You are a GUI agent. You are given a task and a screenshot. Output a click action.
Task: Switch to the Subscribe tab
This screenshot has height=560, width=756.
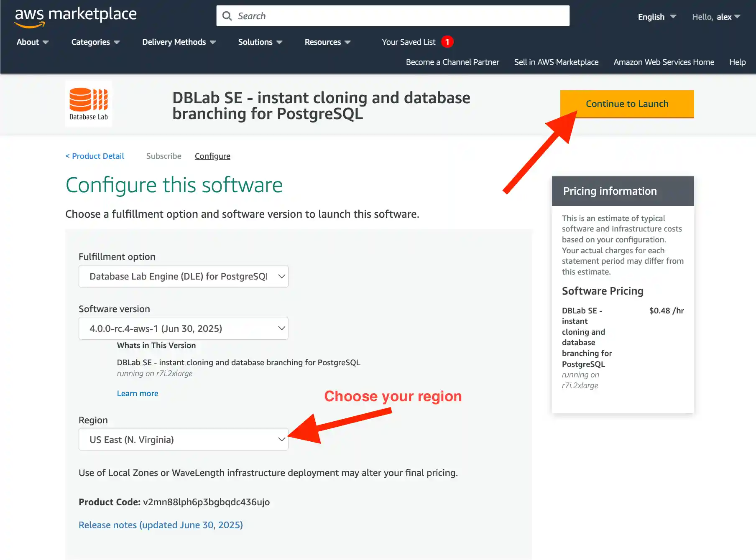tap(163, 156)
